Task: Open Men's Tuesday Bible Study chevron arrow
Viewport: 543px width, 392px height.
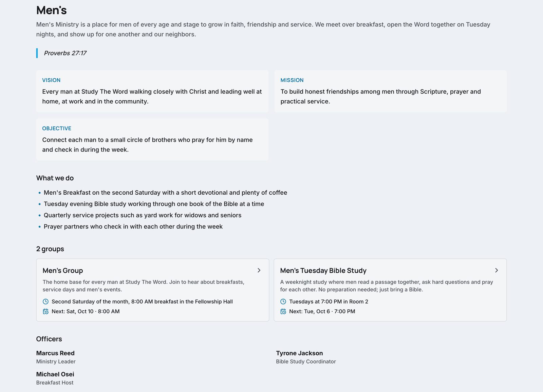Action: coord(497,270)
